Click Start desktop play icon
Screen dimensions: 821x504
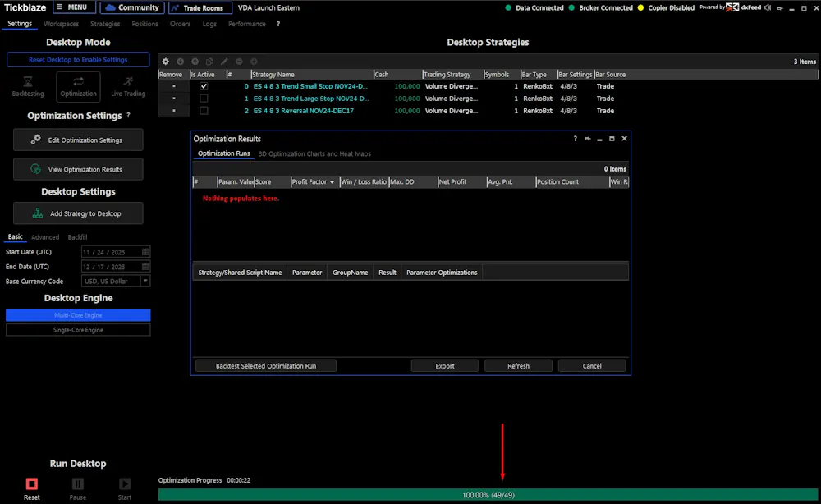pos(125,484)
